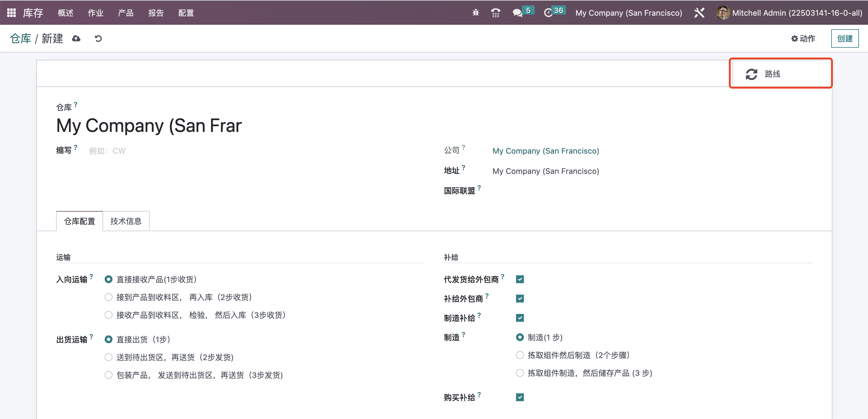868x419 pixels.
Task: Click the debug bug icon
Action: (x=475, y=13)
